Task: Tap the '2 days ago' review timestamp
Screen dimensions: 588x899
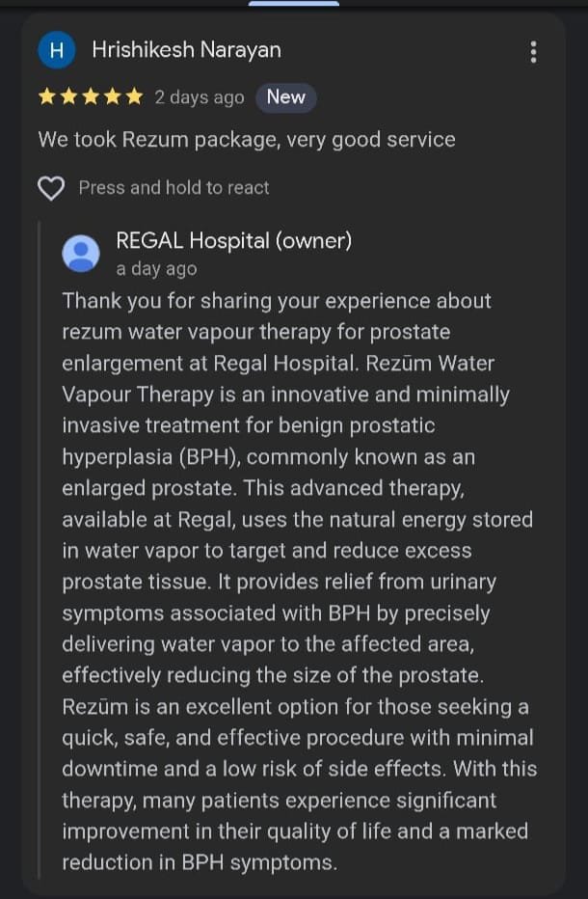Action: (x=200, y=97)
